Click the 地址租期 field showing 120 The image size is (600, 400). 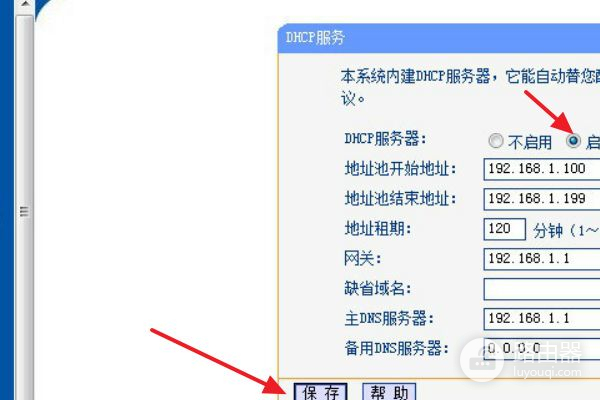tap(505, 229)
